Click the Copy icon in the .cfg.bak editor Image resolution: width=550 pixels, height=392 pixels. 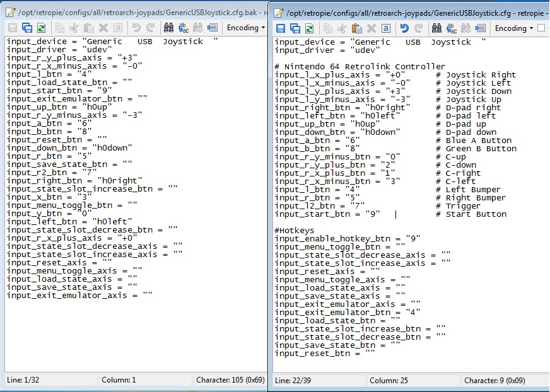[x=60, y=28]
